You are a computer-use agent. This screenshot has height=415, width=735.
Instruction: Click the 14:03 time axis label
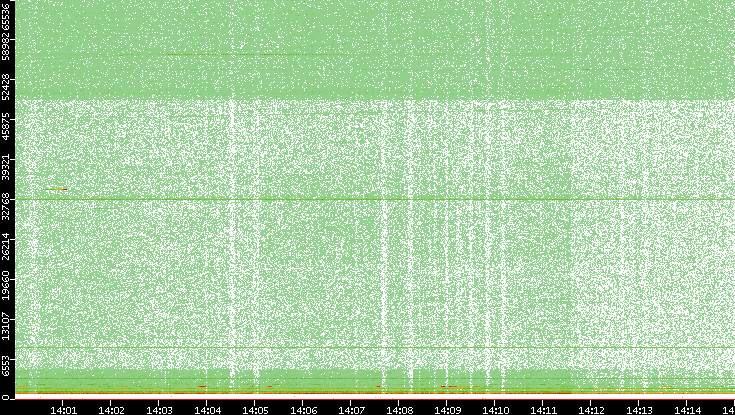point(158,410)
